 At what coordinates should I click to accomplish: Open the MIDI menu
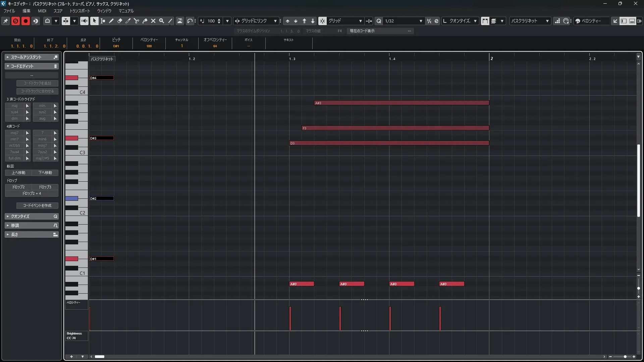[x=42, y=11]
